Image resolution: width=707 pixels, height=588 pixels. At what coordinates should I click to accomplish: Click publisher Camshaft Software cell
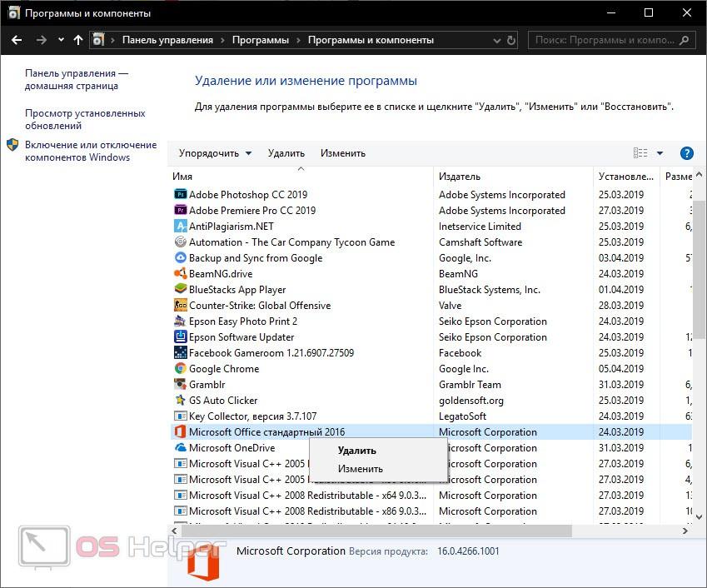tap(480, 242)
